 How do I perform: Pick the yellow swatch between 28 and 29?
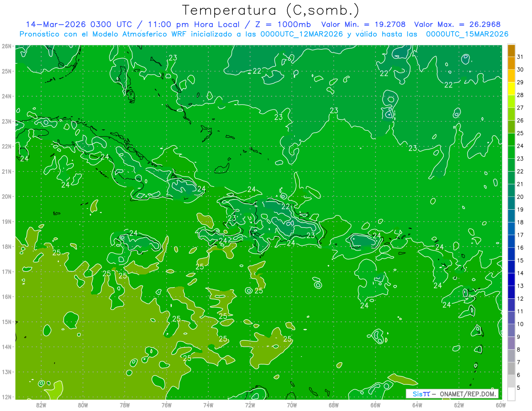point(511,89)
